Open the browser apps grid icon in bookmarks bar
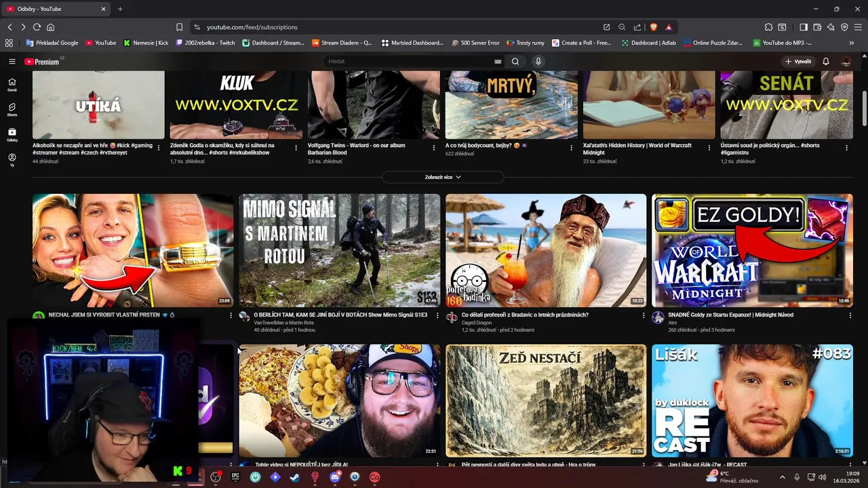Screen dimensions: 868x488 [9, 43]
